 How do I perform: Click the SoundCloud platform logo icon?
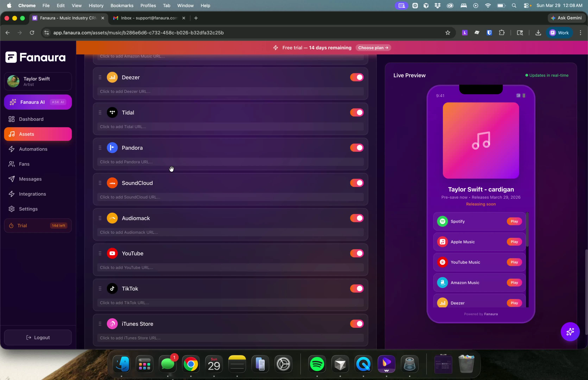[x=112, y=183]
